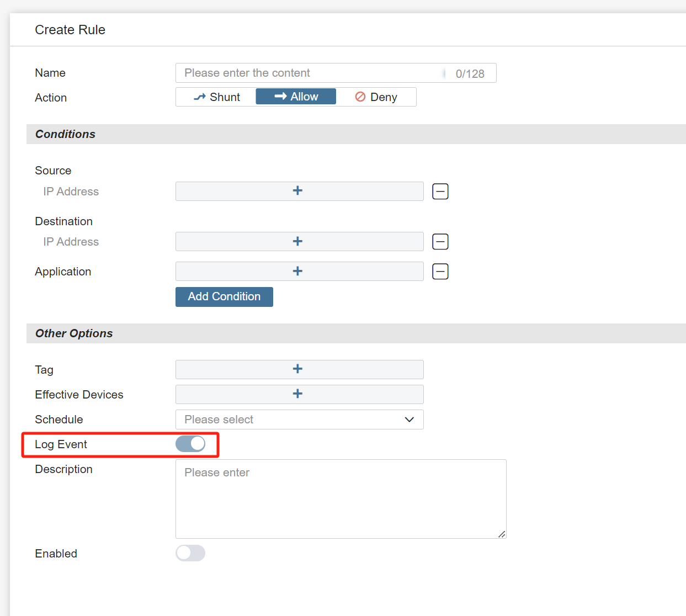The width and height of the screenshot is (686, 616).
Task: Add a Tag with plus icon
Action: 299,369
